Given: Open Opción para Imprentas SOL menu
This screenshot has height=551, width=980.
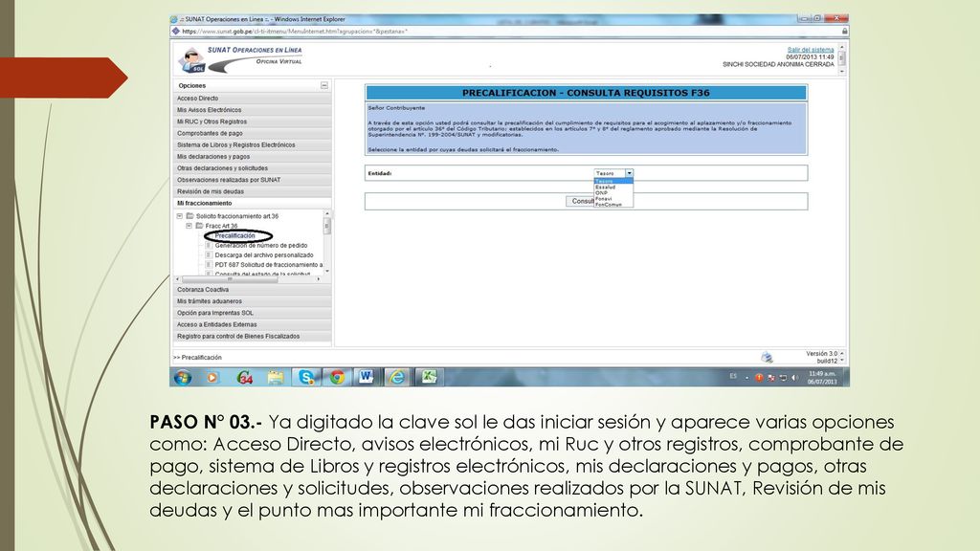Looking at the screenshot, I should point(253,313).
